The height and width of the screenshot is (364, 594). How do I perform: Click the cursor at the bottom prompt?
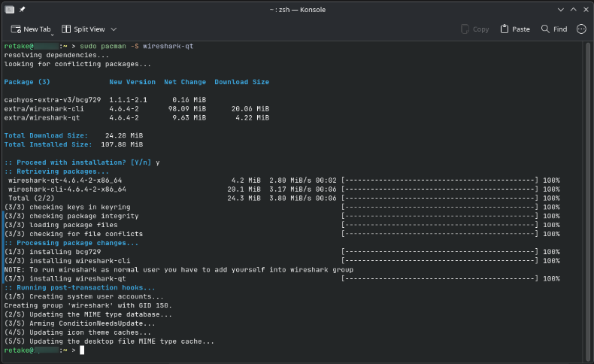(82, 350)
